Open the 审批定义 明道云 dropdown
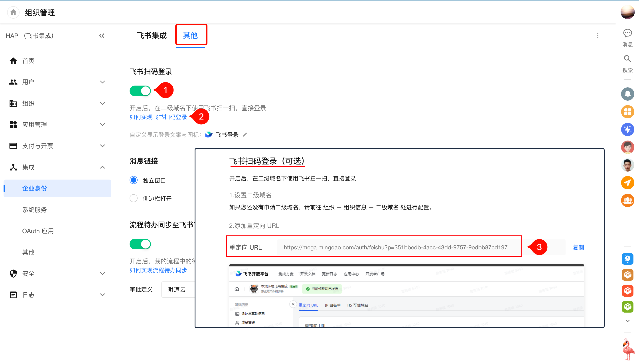Viewport: 639px width, 364px height. [178, 289]
